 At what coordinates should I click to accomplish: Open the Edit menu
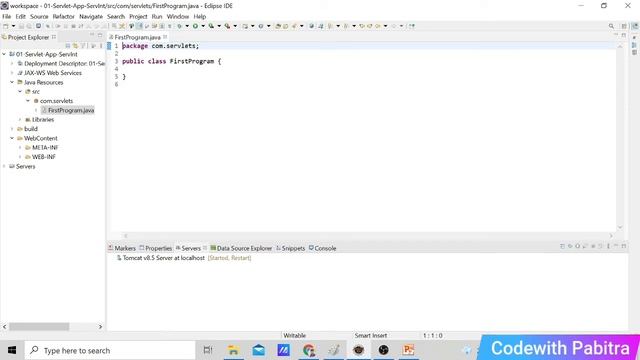pos(20,16)
